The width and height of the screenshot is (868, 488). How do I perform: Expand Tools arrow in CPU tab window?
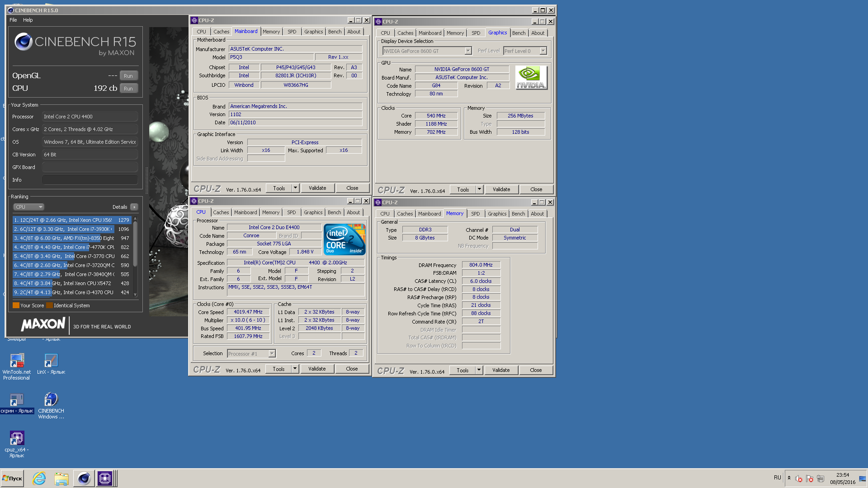point(295,369)
